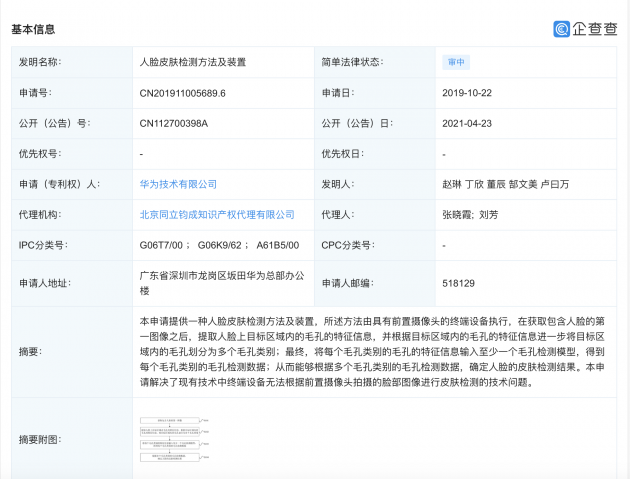Click the 摘要附图 label
The image size is (630, 479).
pyautogui.click(x=39, y=440)
